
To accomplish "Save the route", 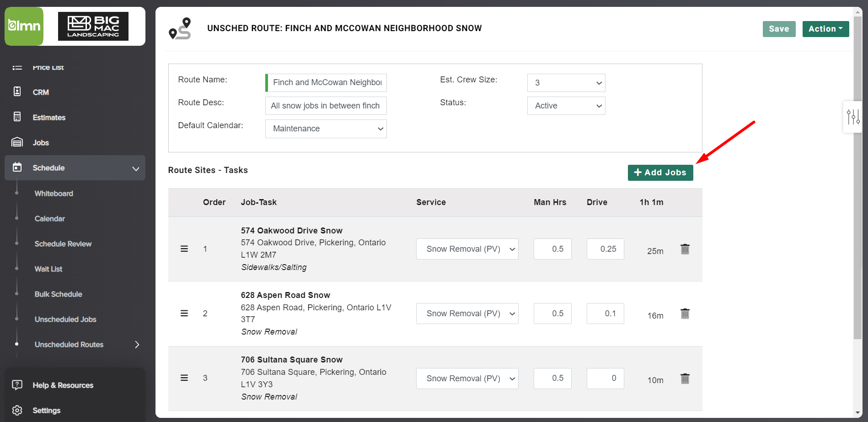I will click(779, 29).
